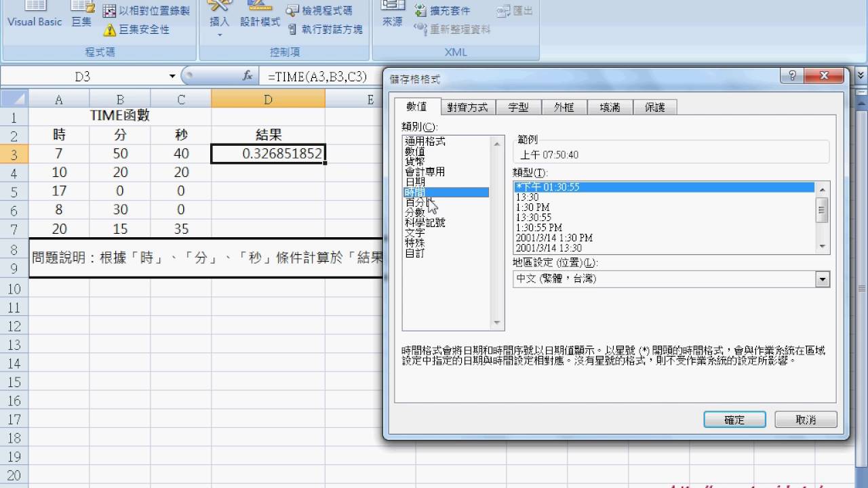Image resolution: width=868 pixels, height=488 pixels.
Task: Open the Name Box dropdown arrow
Action: (172, 77)
